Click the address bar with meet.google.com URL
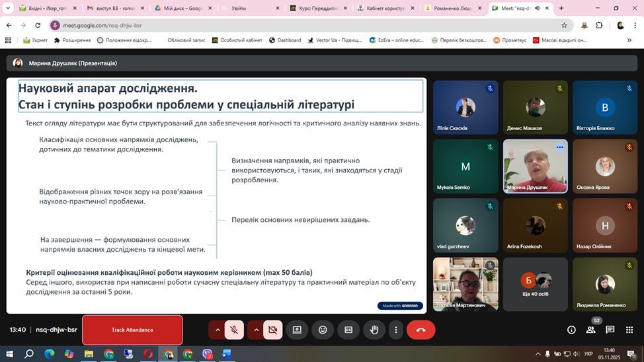644x362 pixels. pos(311,26)
